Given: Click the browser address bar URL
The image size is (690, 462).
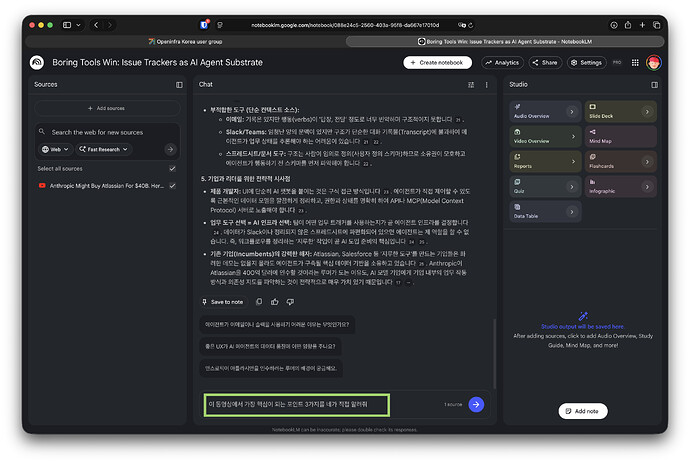Looking at the screenshot, I should coord(345,25).
